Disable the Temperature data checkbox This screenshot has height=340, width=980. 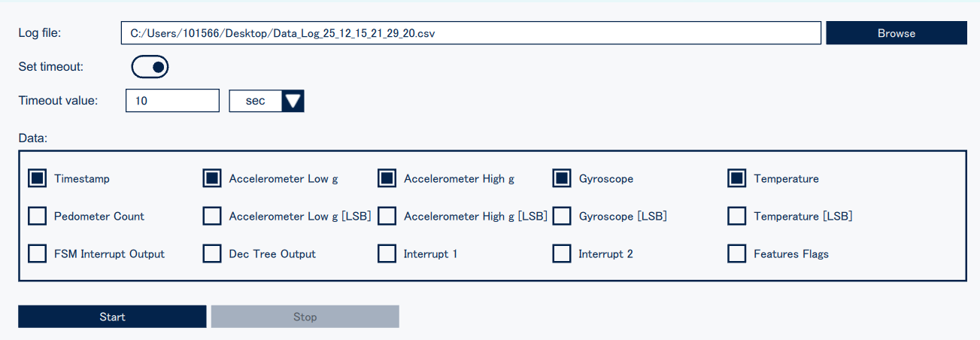click(x=737, y=179)
